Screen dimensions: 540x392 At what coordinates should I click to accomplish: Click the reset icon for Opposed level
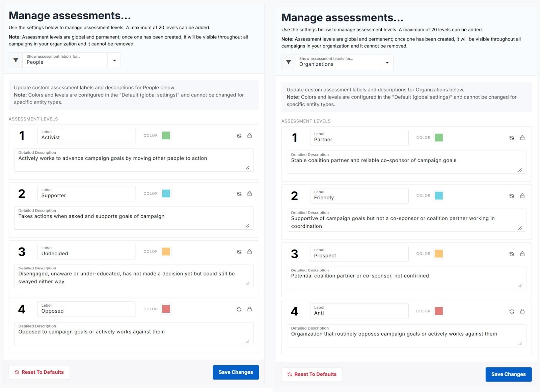[x=239, y=309]
